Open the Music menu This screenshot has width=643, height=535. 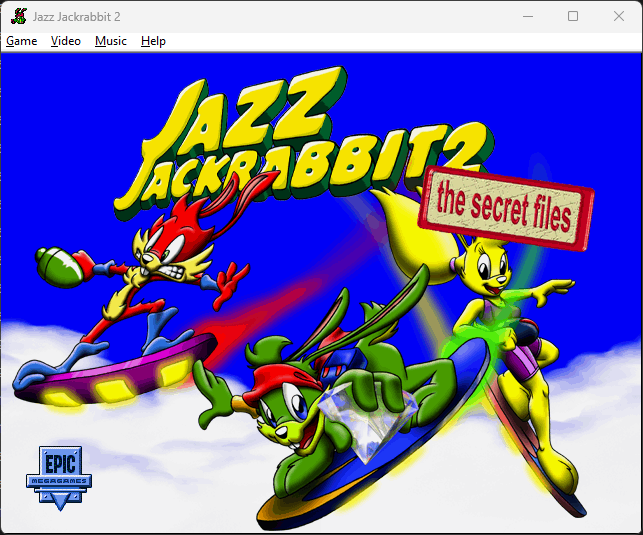111,41
